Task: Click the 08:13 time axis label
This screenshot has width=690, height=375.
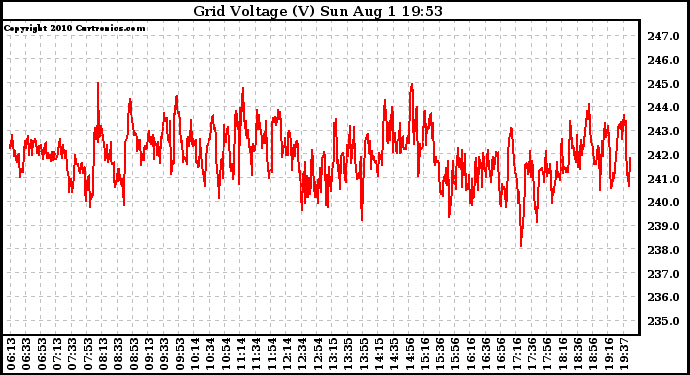Action: tap(103, 354)
